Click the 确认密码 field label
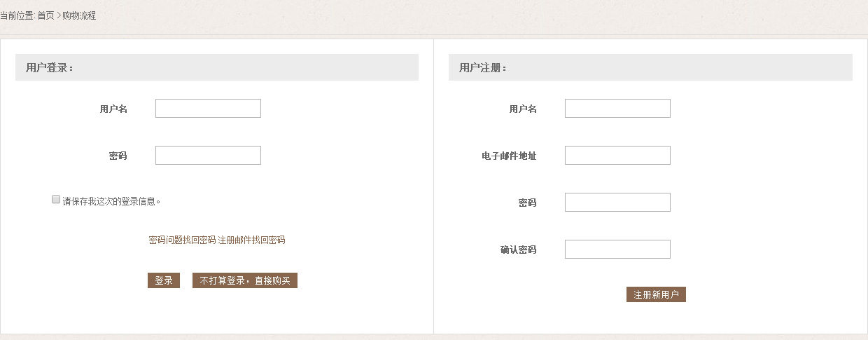Image resolution: width=868 pixels, height=340 pixels. tap(519, 250)
